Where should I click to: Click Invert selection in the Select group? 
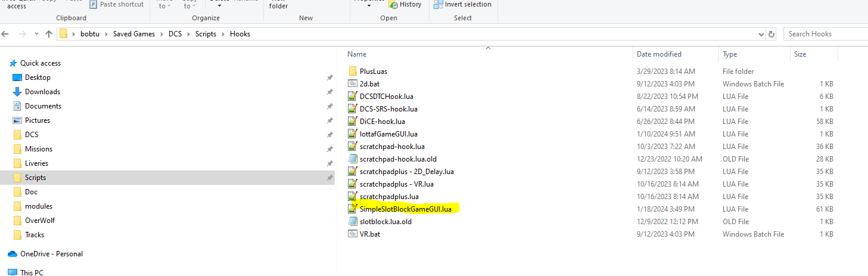tap(462, 4)
